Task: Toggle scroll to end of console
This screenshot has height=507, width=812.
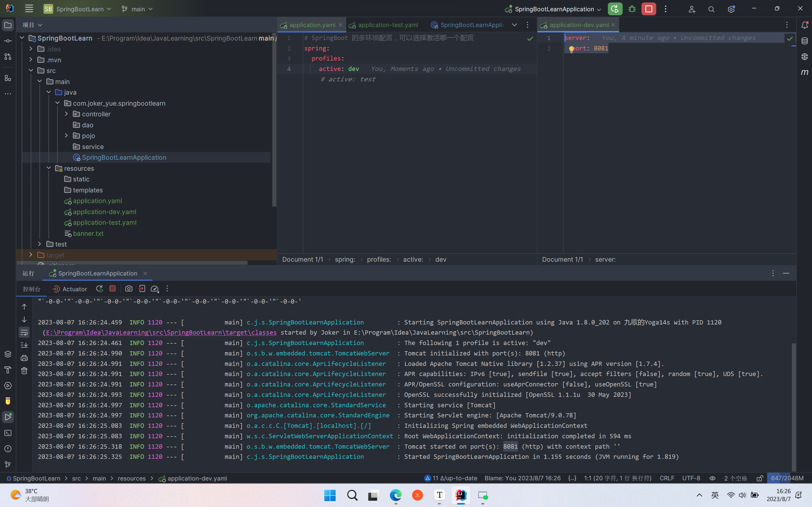Action: tap(24, 345)
